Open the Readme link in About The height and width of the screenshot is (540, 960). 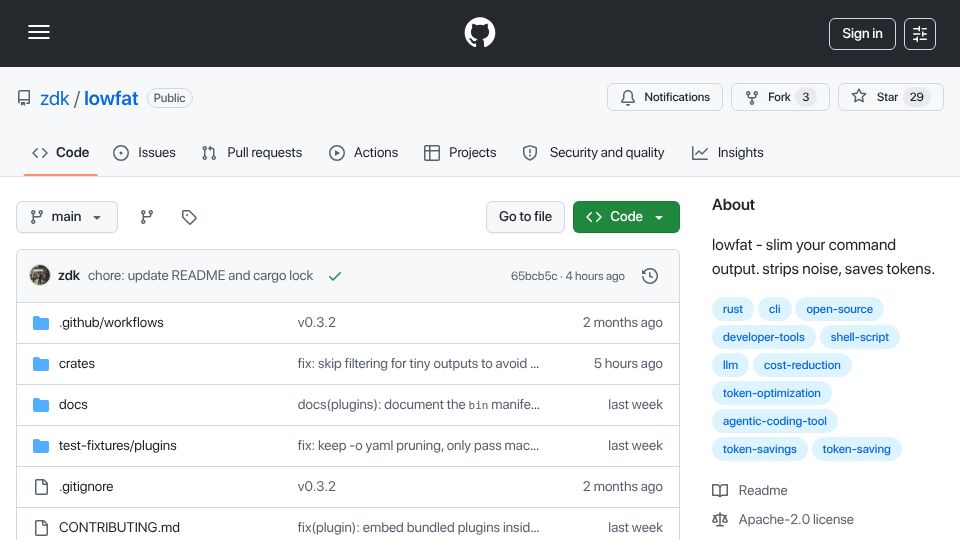click(x=750, y=490)
